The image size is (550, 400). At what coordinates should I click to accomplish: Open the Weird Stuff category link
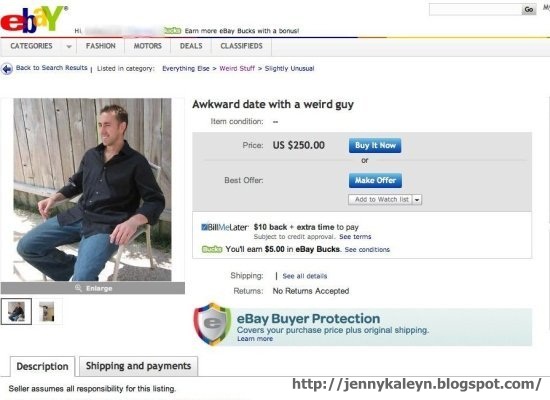[237, 68]
